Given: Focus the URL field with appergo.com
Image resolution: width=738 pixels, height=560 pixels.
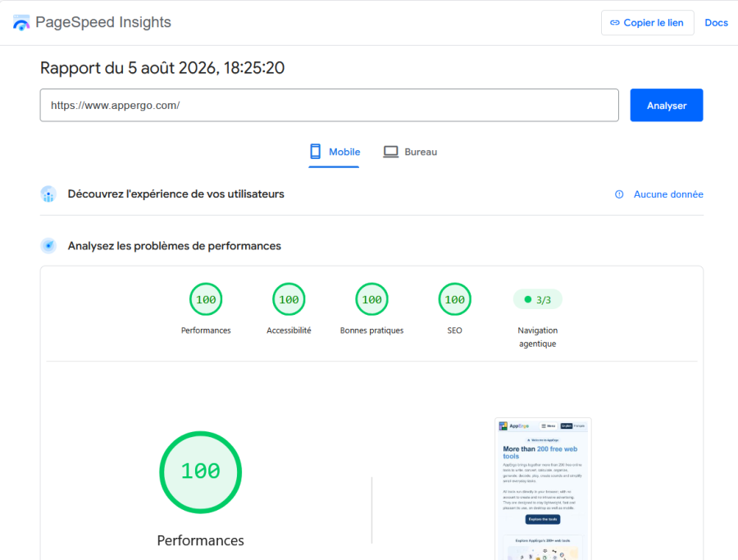Looking at the screenshot, I should click(329, 105).
